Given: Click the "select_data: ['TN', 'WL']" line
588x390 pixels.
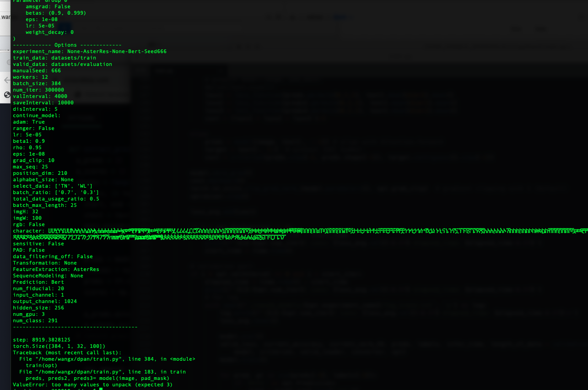Looking at the screenshot, I should [53, 186].
